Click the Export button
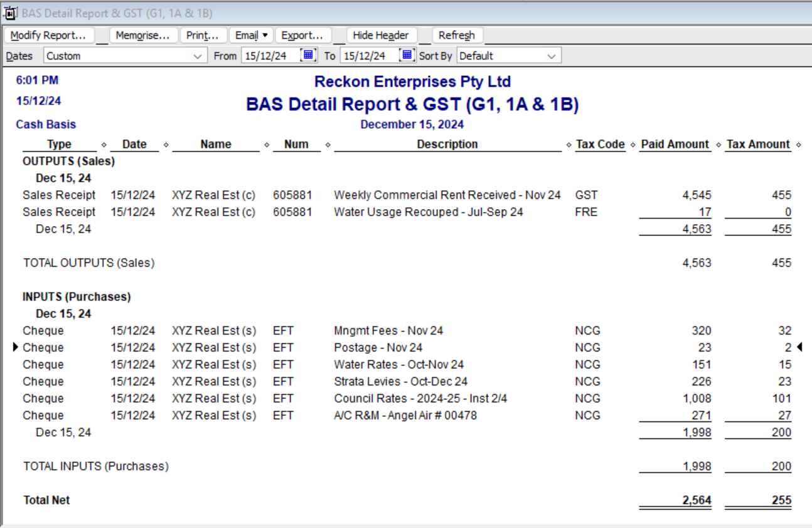This screenshot has height=528, width=812. tap(302, 35)
